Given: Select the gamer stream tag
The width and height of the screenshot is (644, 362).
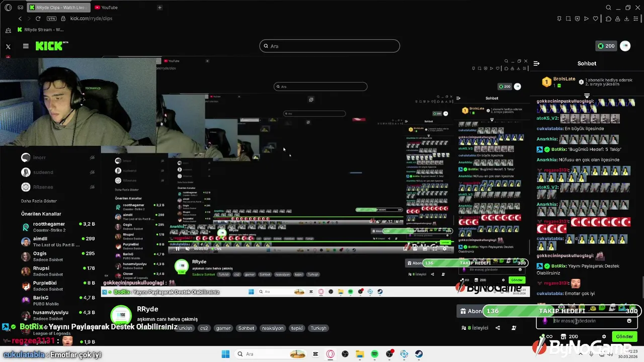Looking at the screenshot, I should [223, 328].
